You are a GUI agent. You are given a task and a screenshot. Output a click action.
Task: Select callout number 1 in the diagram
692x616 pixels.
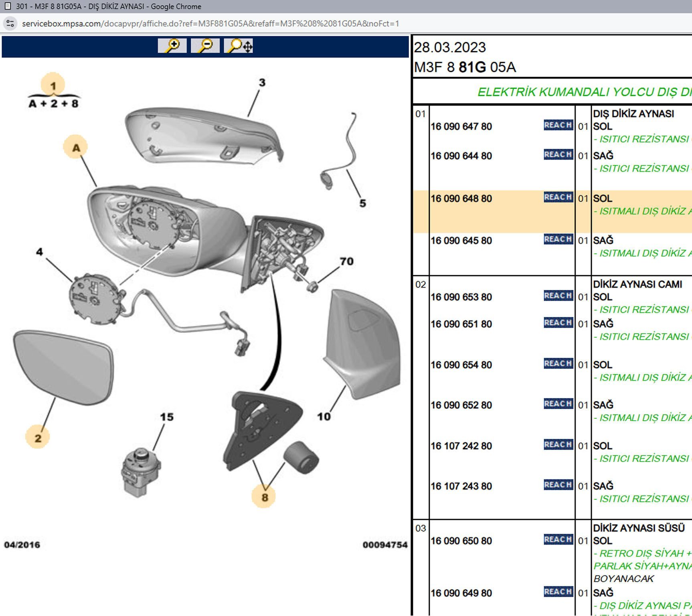click(53, 85)
